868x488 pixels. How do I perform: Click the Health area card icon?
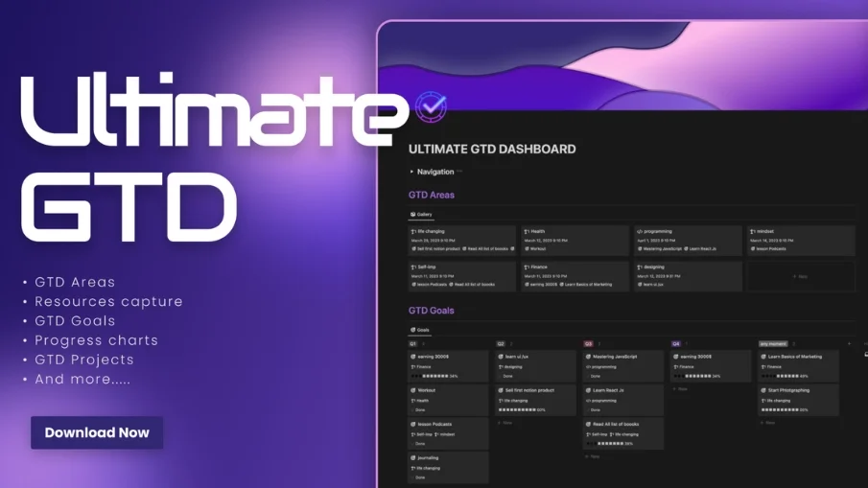[x=527, y=231]
